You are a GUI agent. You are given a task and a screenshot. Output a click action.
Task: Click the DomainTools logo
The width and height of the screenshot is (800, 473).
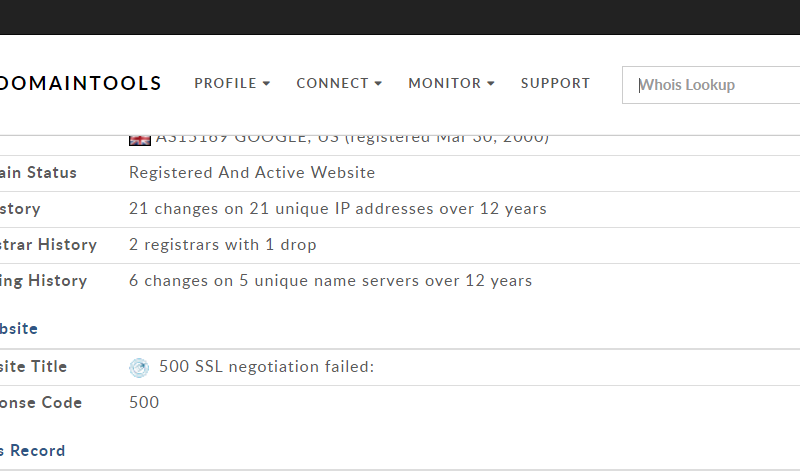pyautogui.click(x=80, y=84)
